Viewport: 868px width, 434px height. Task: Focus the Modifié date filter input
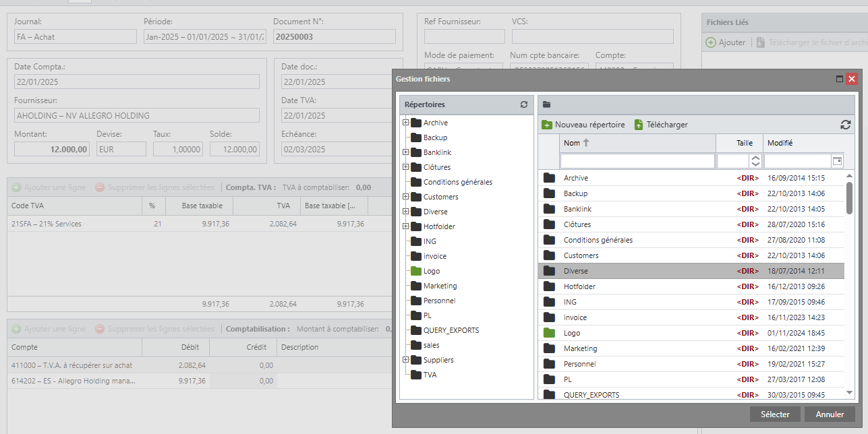point(798,161)
